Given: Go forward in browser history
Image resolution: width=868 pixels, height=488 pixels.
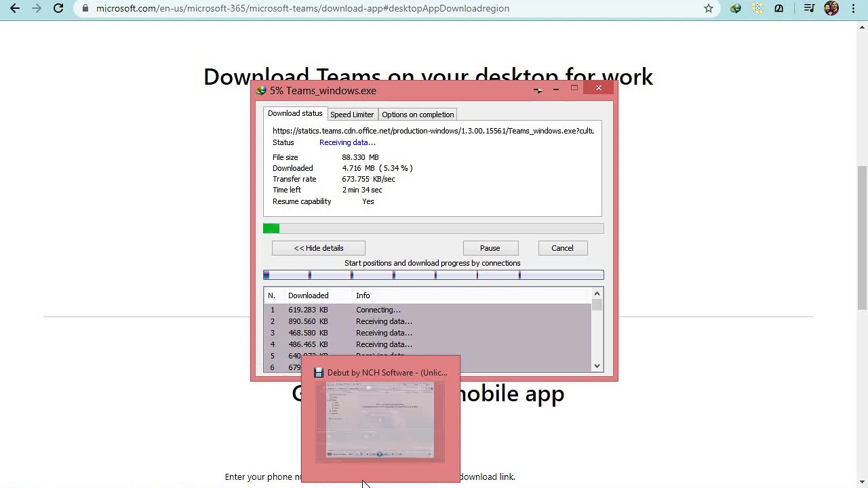Looking at the screenshot, I should [x=37, y=8].
